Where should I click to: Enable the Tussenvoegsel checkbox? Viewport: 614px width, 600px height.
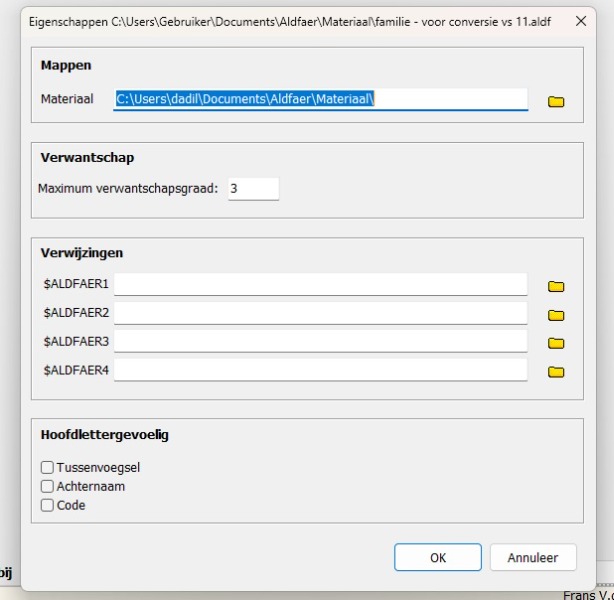click(47, 467)
